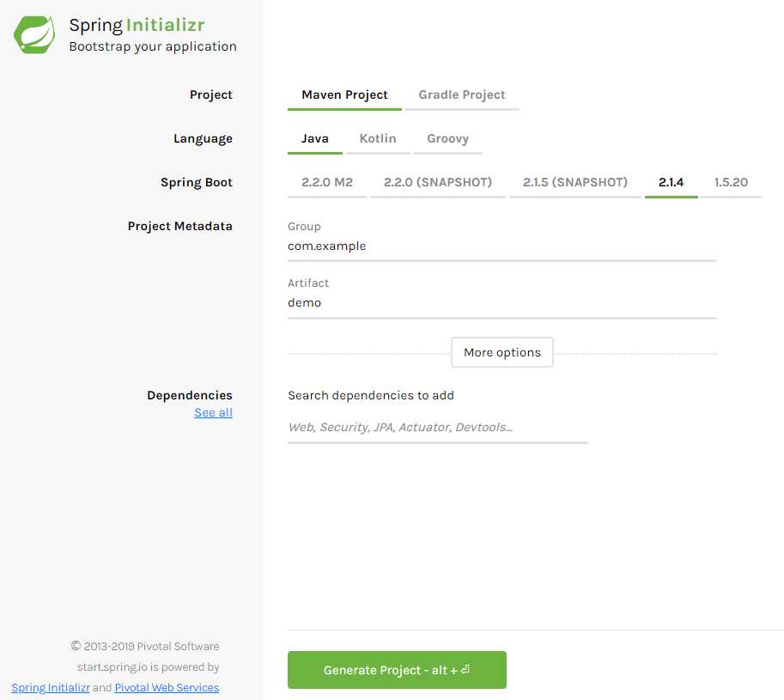
Task: Select Spring Boot 1.5.20 version
Action: tap(731, 182)
